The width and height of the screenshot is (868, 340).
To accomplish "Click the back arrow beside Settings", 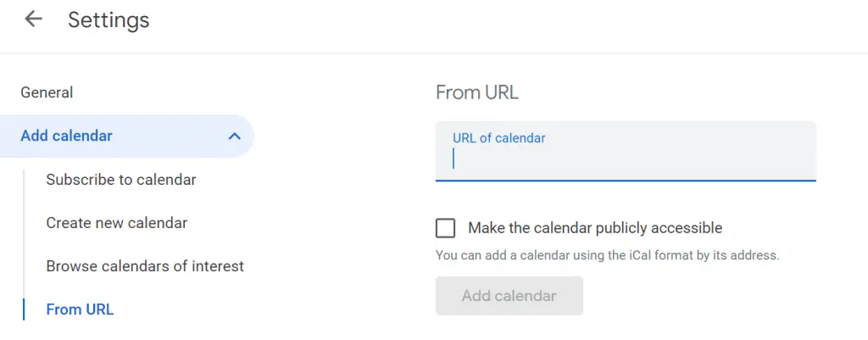I will pyautogui.click(x=33, y=20).
